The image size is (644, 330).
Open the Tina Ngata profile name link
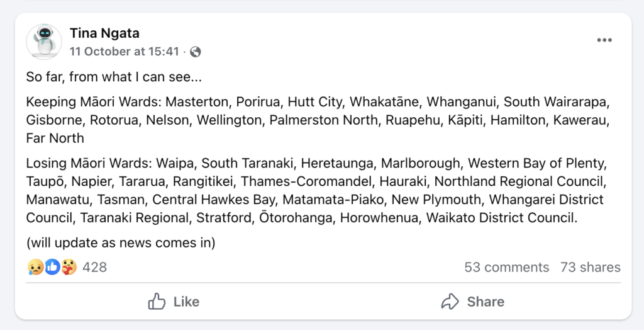(104, 33)
